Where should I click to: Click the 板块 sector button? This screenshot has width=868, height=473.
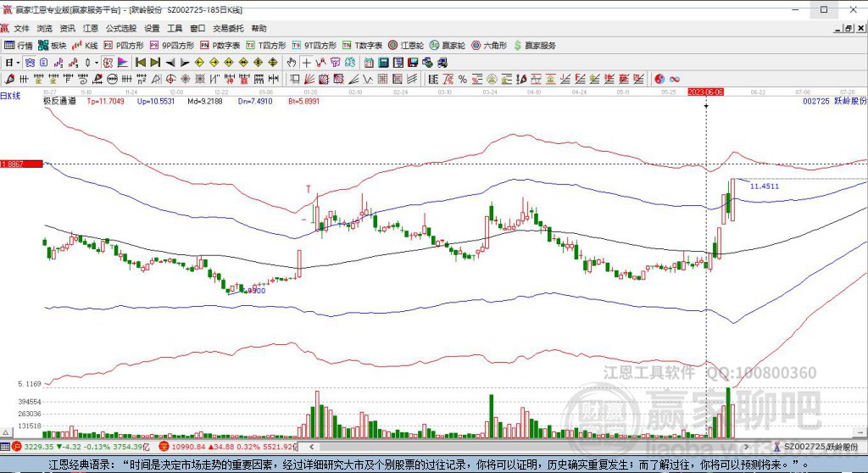click(53, 46)
